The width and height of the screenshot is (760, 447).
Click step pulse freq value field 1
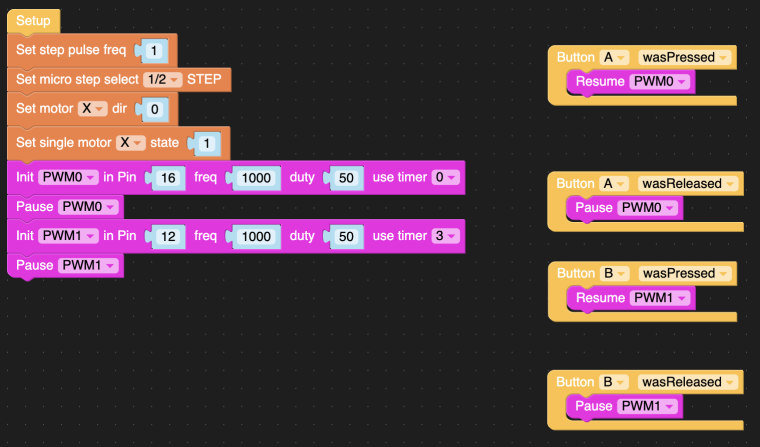[x=154, y=51]
